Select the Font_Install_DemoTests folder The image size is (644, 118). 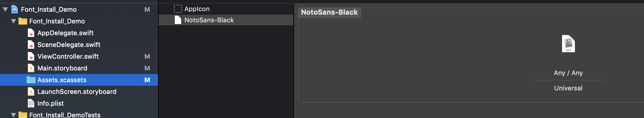tap(65, 115)
